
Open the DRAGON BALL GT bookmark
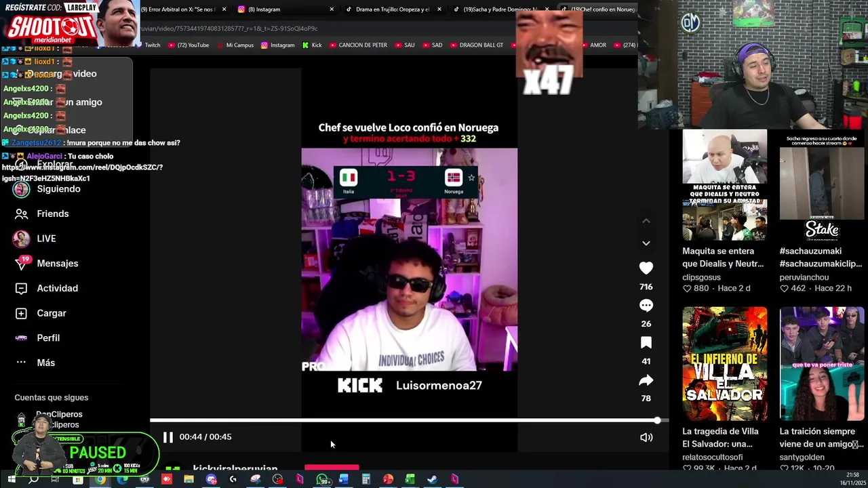475,45
